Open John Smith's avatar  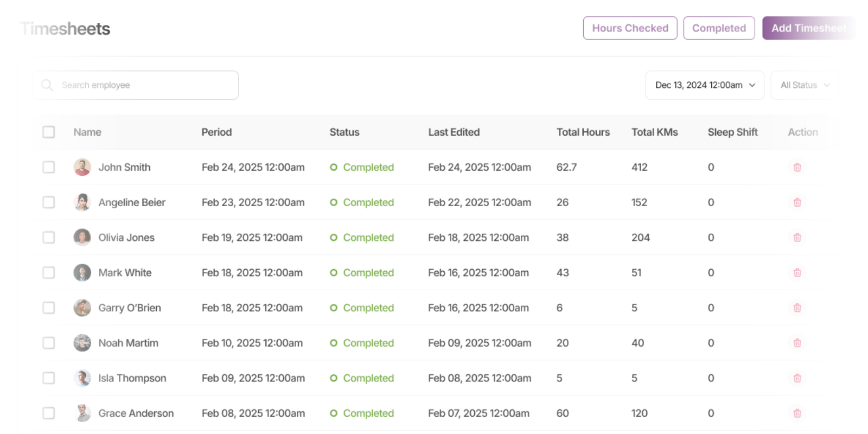coord(82,167)
